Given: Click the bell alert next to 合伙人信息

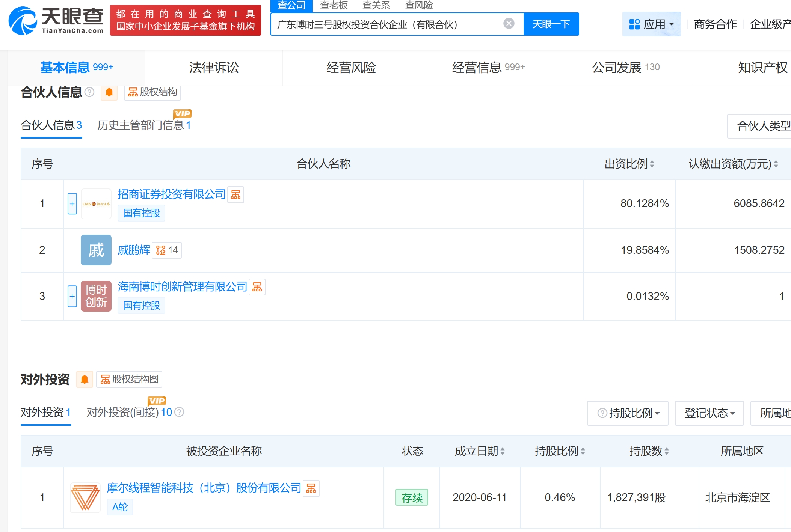Looking at the screenshot, I should [x=109, y=92].
